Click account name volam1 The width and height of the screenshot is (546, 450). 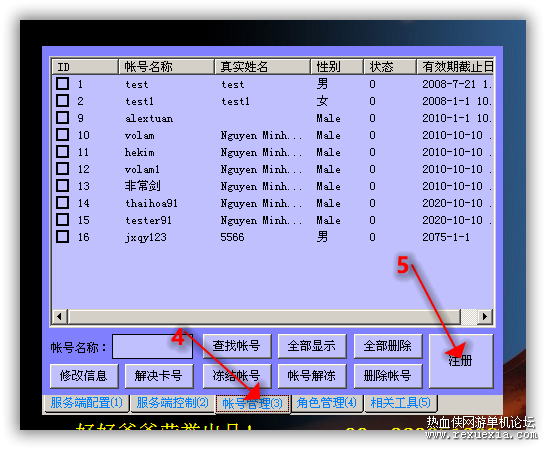point(142,169)
